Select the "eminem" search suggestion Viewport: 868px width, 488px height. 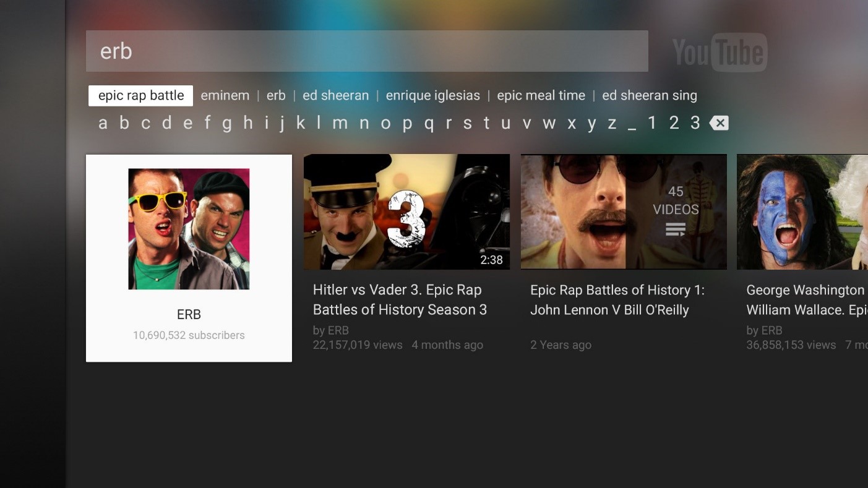click(225, 95)
